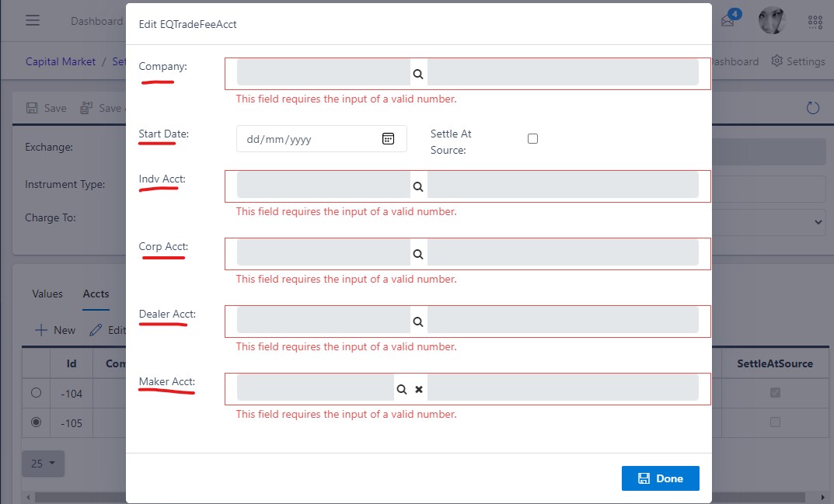Open the Capital Market breadcrumb link
834x504 pixels.
tap(61, 61)
